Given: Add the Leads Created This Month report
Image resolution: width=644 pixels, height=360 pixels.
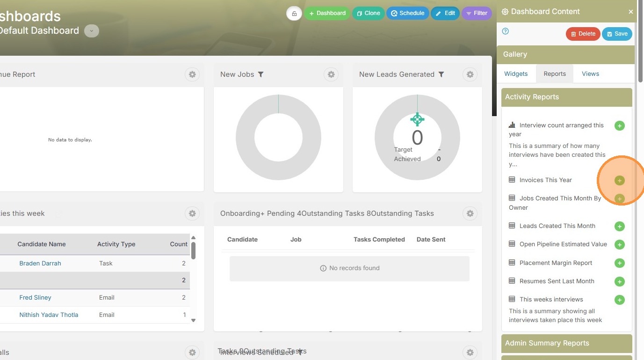Looking at the screenshot, I should (620, 227).
